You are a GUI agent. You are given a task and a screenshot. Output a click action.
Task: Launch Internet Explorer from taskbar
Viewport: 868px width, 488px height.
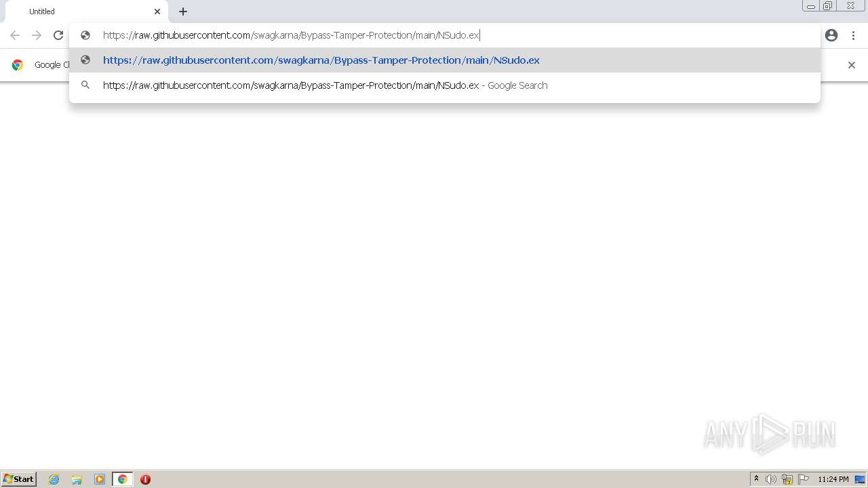[x=54, y=479]
